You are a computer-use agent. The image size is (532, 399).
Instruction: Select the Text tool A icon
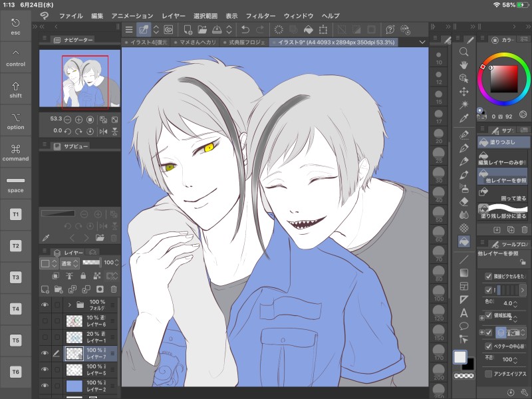click(464, 313)
